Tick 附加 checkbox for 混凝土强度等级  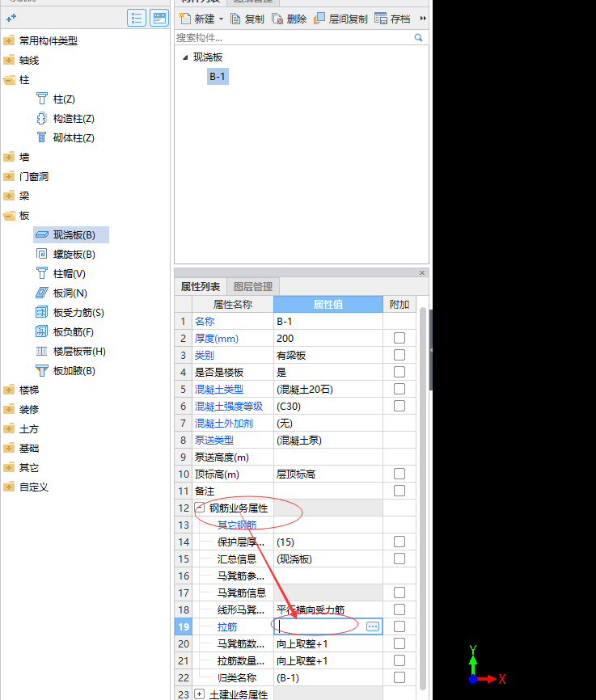pyautogui.click(x=399, y=406)
